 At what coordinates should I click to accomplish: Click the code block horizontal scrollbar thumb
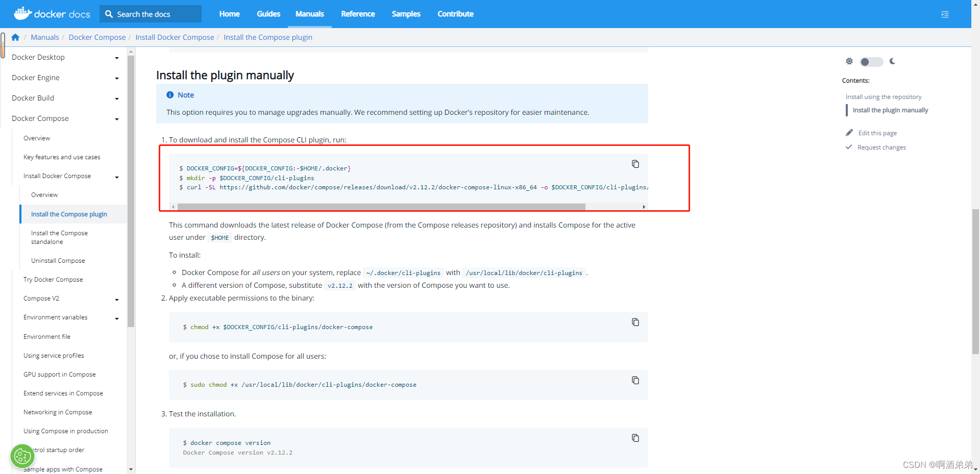(381, 207)
